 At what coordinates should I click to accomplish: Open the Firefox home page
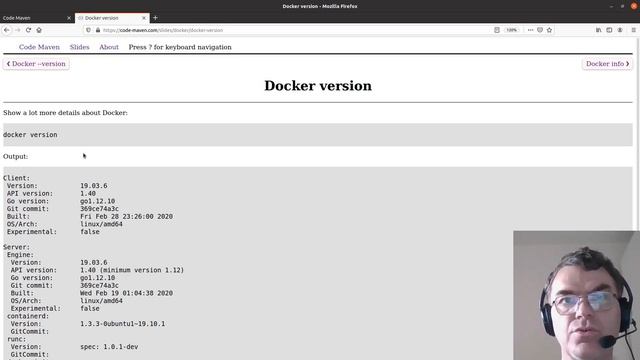[39, 30]
